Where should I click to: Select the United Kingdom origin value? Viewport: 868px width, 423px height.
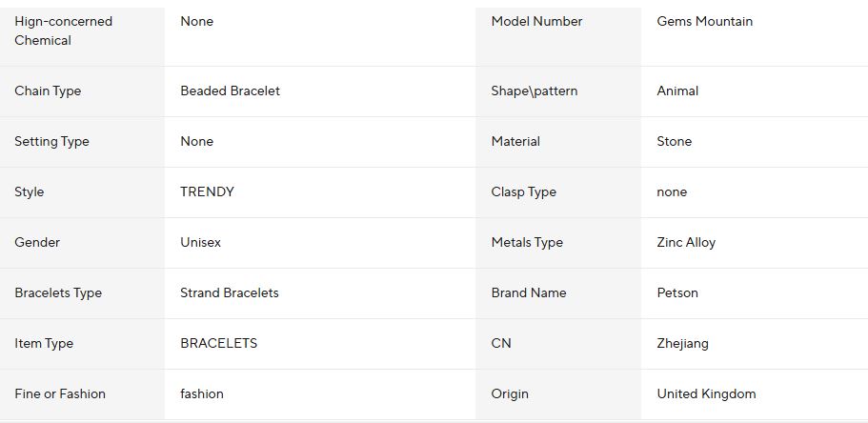coord(706,393)
